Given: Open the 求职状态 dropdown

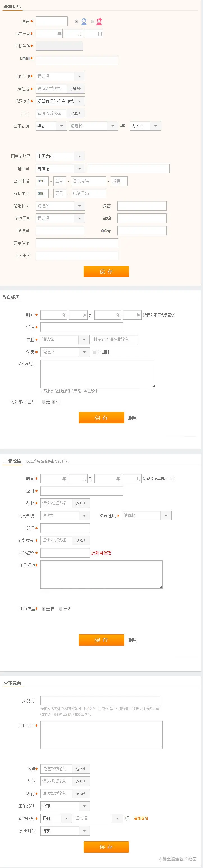Looking at the screenshot, I should click(80, 101).
